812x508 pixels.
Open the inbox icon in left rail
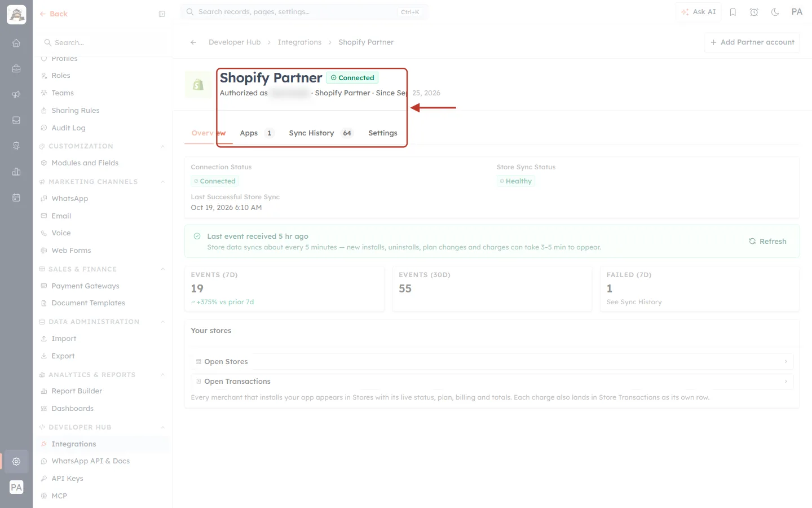(16, 120)
